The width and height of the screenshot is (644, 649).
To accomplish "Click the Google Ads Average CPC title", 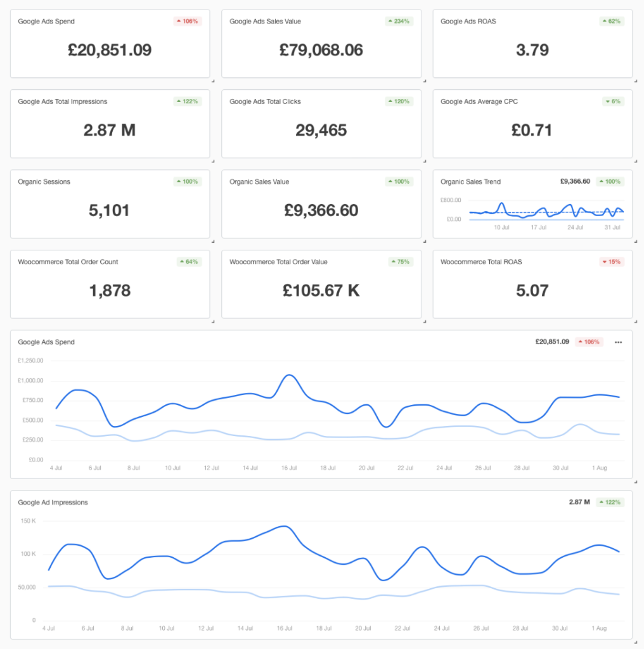I will tap(479, 102).
